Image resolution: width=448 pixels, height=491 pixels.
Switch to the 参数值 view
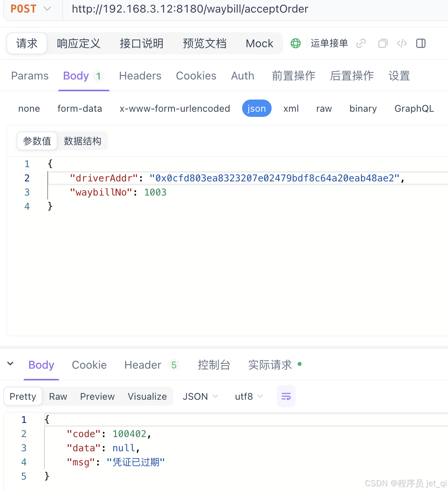37,141
